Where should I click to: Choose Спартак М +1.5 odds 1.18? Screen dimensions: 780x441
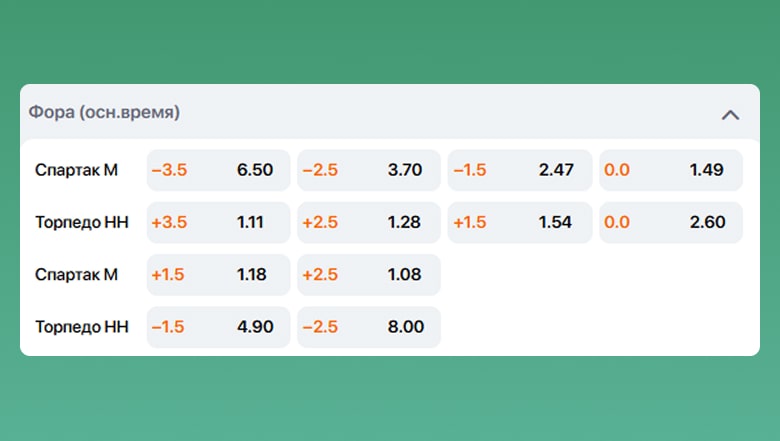[x=218, y=274]
